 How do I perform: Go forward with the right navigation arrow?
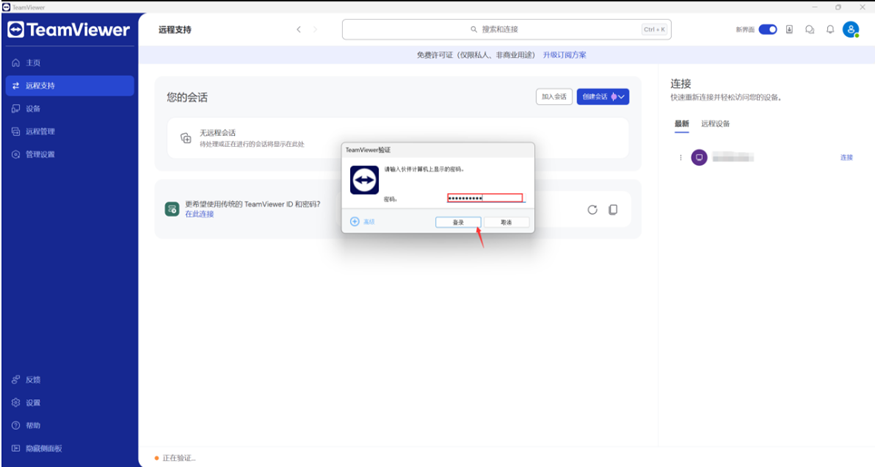pyautogui.click(x=315, y=30)
